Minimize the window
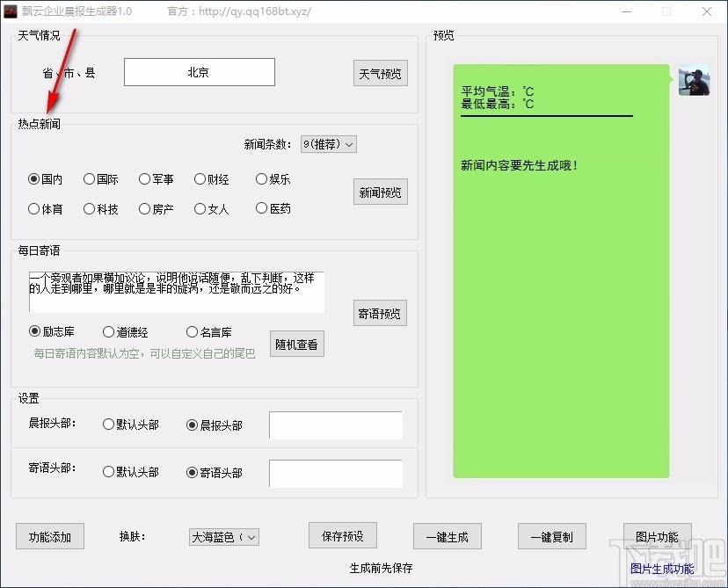Screen dimensions: 728x588 tap(627, 11)
